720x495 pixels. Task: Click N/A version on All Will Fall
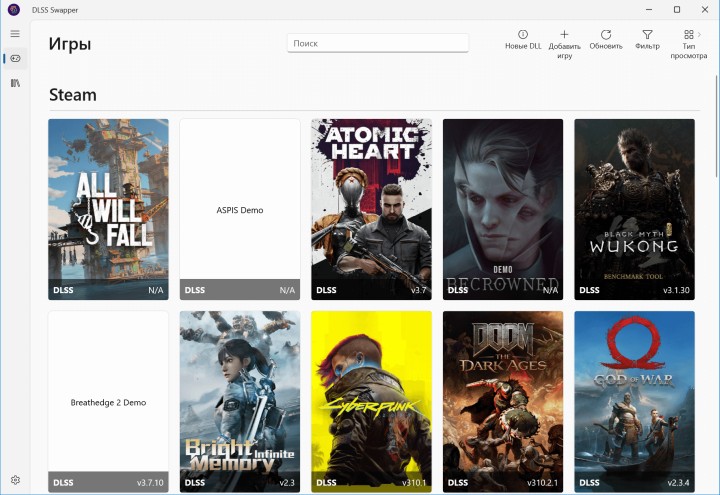[x=156, y=290]
